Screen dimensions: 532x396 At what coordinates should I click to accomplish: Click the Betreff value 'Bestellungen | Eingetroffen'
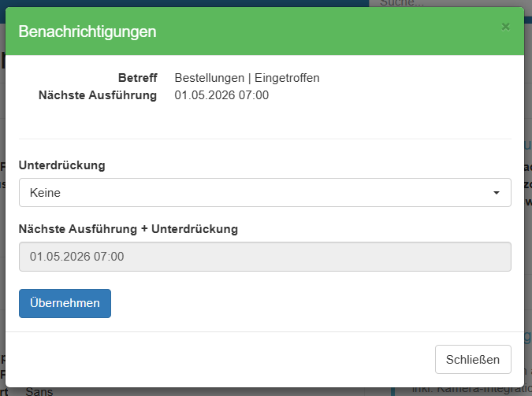[247, 78]
